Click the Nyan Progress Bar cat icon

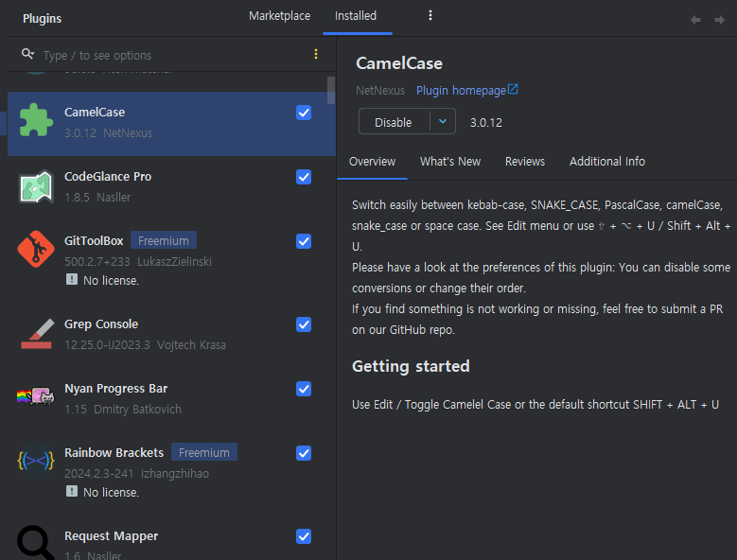tap(36, 396)
